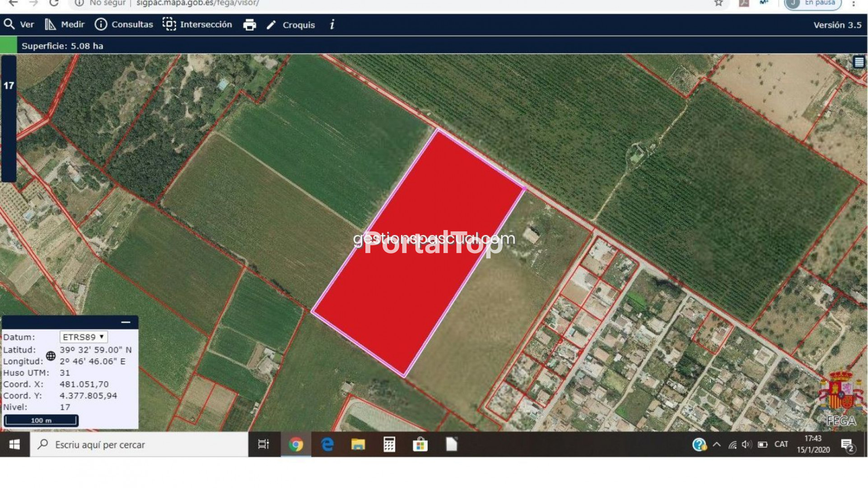Expand the ETRS89 datum dropdown

click(x=84, y=337)
